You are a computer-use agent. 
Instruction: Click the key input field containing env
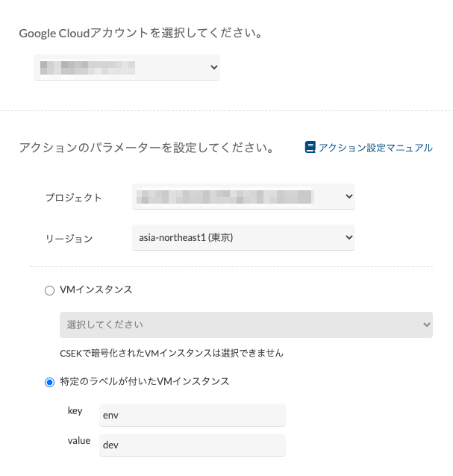point(193,415)
